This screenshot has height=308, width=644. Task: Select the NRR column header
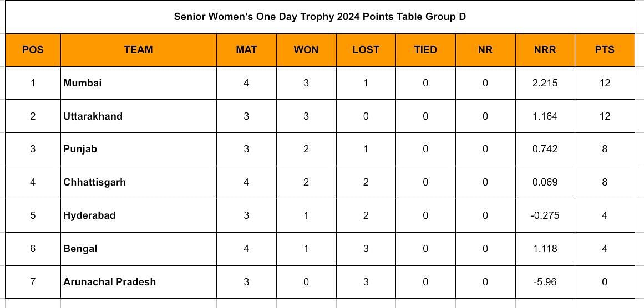coord(545,50)
